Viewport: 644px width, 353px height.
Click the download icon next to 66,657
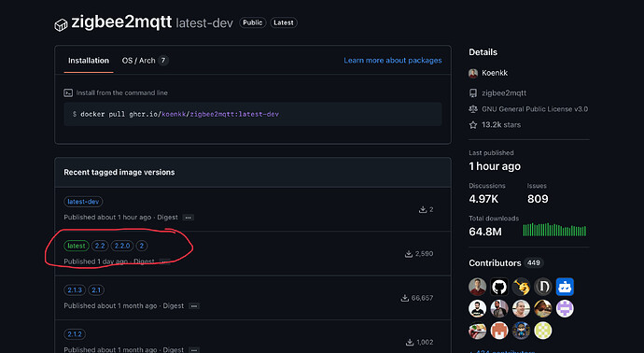pos(404,298)
